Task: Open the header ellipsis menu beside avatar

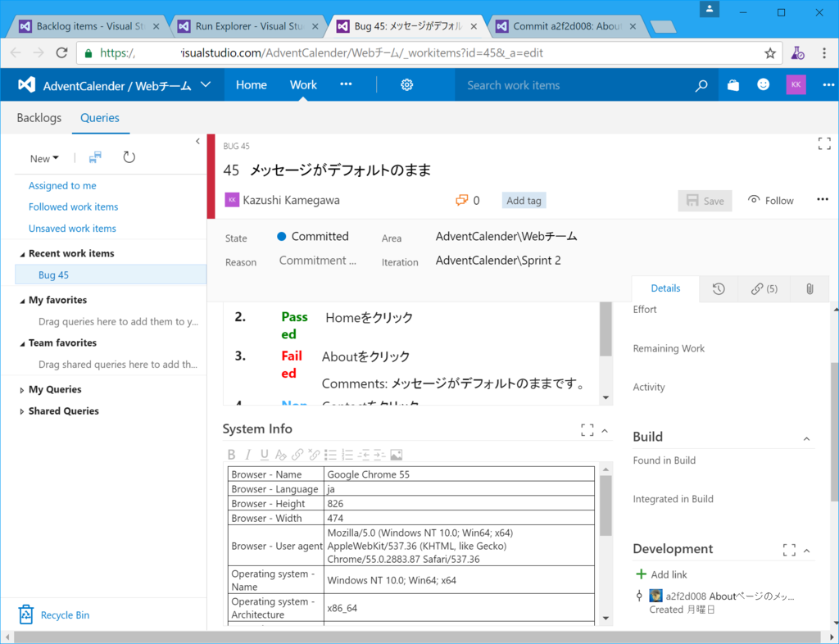Action: pyautogui.click(x=828, y=84)
